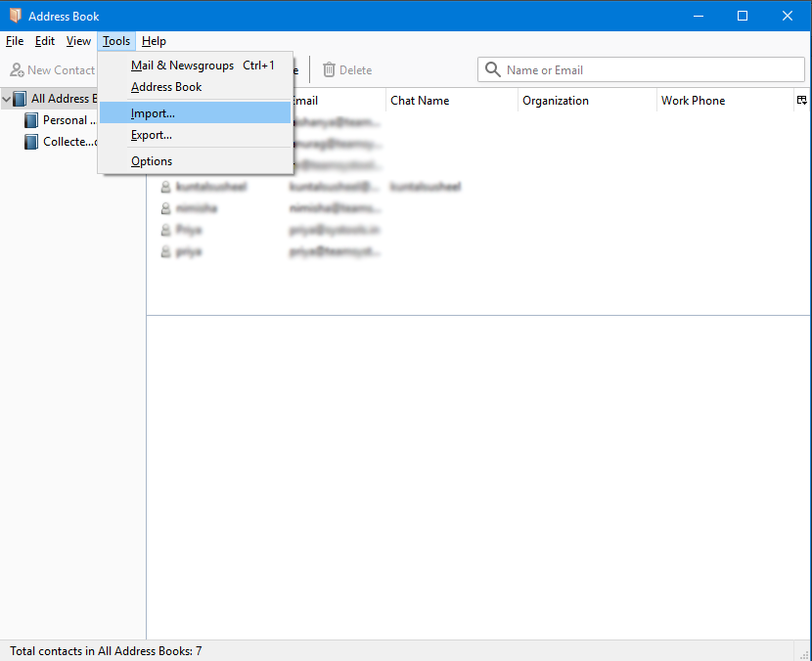Screen dimensions: 812x661
Task: Open the Edit menu
Action: click(x=45, y=41)
